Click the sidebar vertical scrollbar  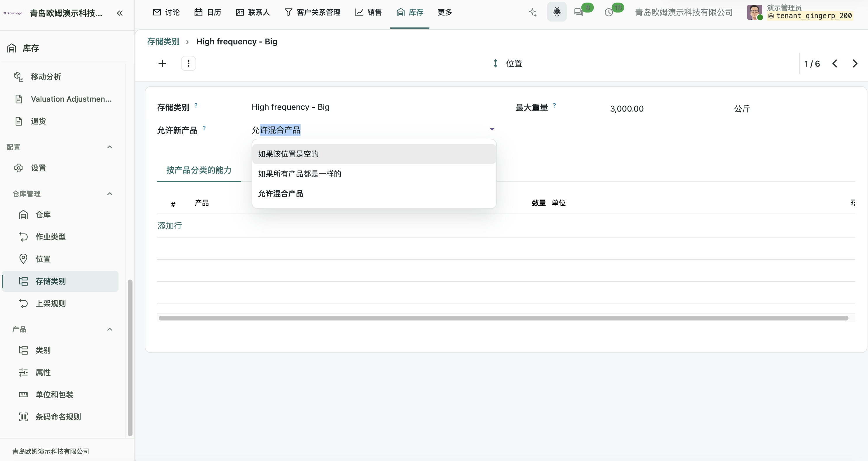coord(130,358)
